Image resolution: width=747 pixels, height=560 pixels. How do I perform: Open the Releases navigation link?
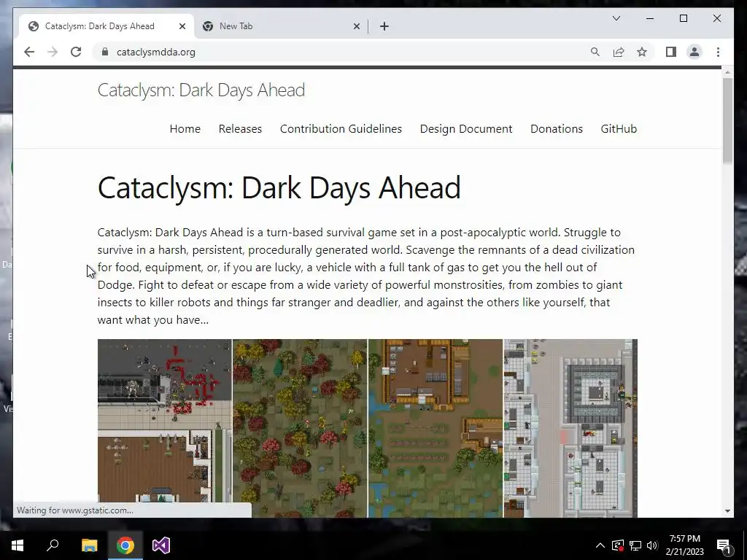click(x=240, y=129)
